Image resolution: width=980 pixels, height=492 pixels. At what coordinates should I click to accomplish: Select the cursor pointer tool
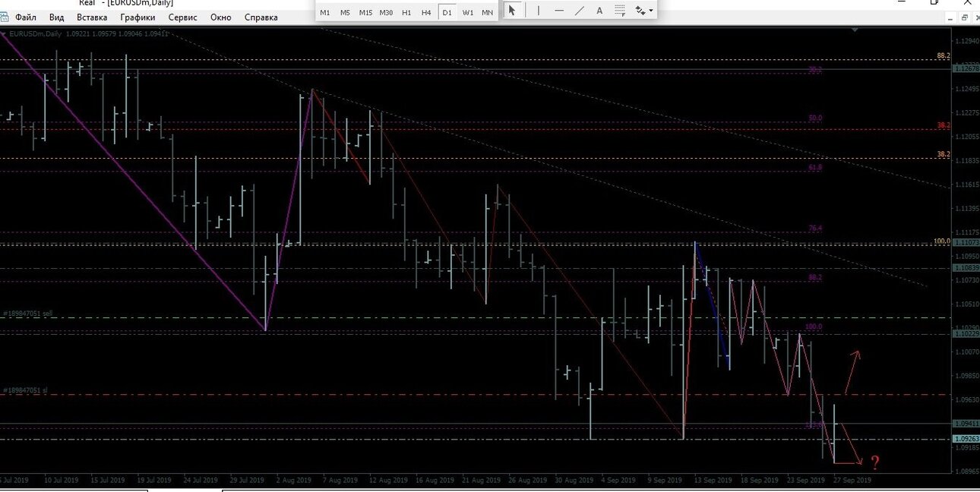coord(512,11)
